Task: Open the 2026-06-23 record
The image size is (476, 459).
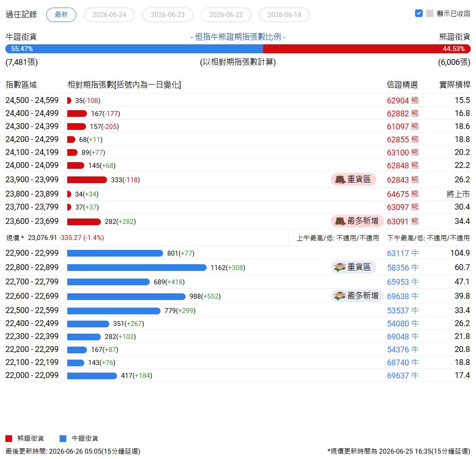Action: tap(168, 15)
